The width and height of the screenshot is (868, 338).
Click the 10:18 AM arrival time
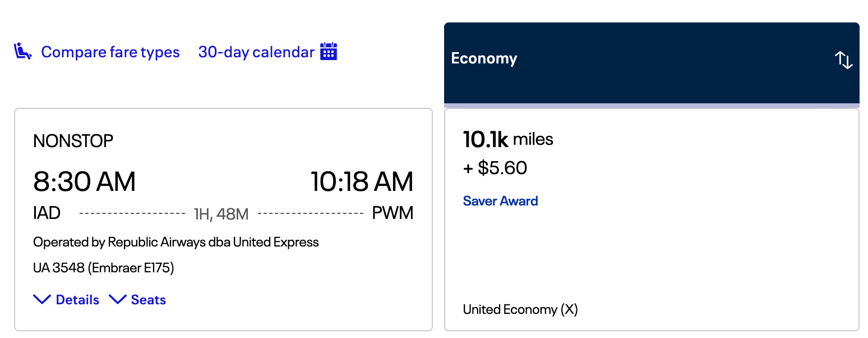pos(362,182)
